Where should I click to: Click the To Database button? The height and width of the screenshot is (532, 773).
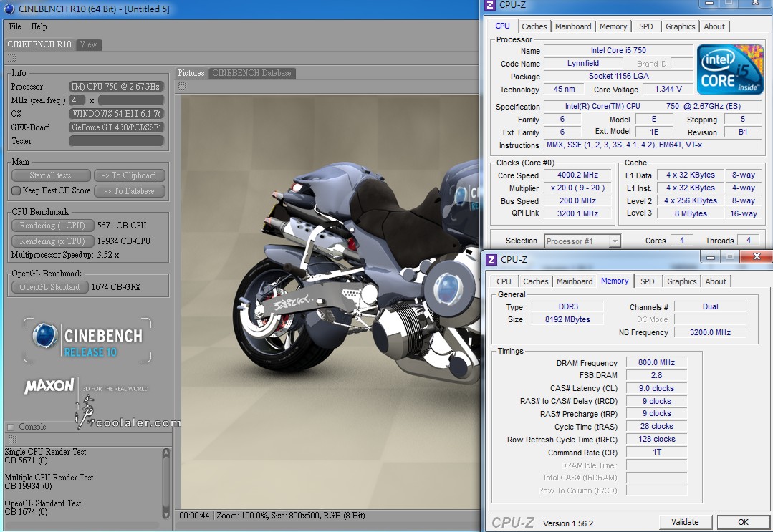click(129, 191)
